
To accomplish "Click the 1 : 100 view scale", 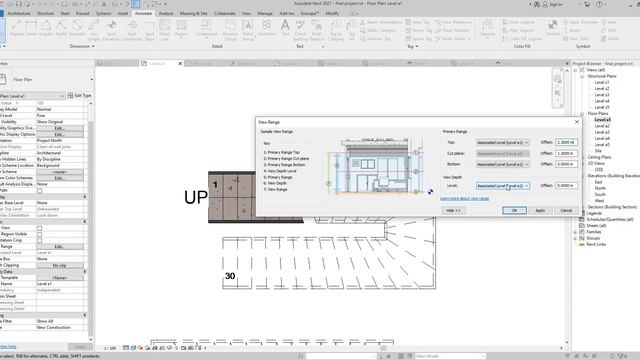I will [110, 349].
